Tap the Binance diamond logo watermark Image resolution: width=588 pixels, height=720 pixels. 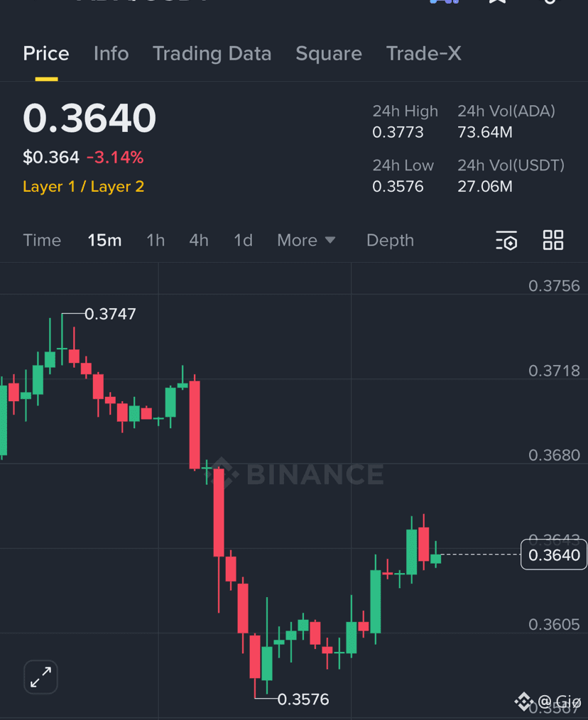523,702
